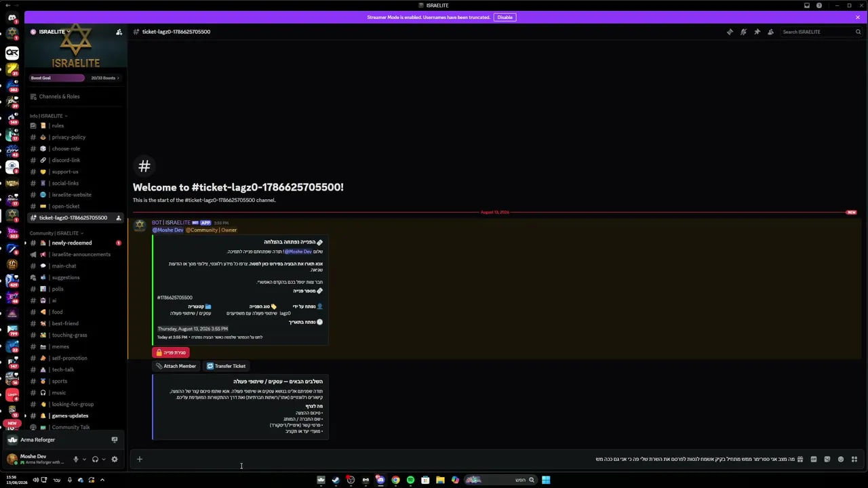Open headphone output options dropdown arrow
The image size is (868, 488).
coord(104,460)
